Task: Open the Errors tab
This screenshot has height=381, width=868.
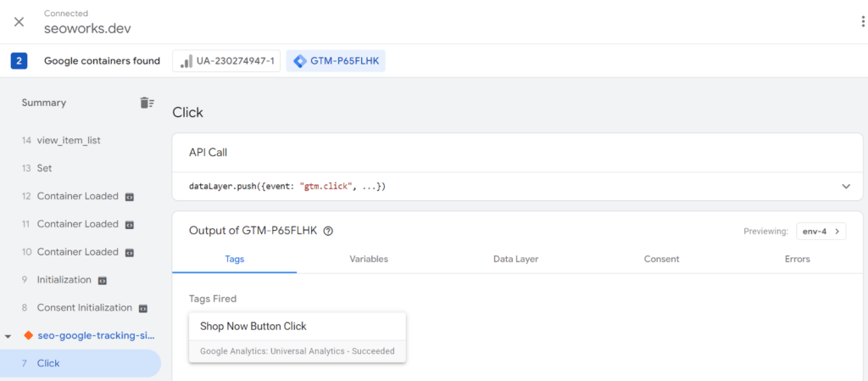Action: (x=797, y=259)
